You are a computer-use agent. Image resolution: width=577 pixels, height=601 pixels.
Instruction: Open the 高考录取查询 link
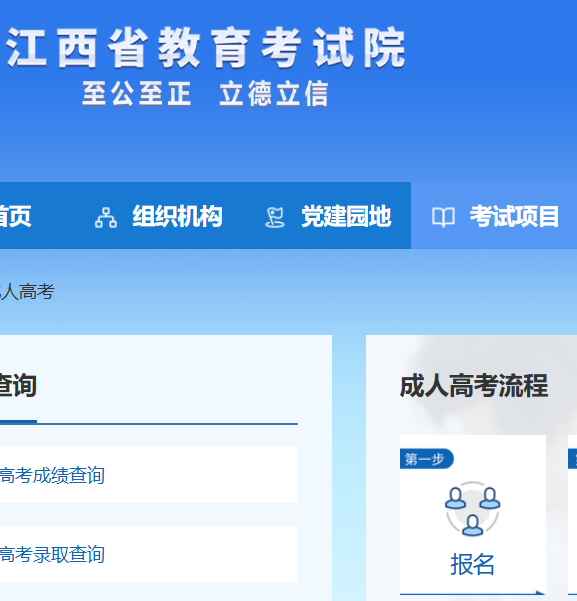[x=52, y=554]
